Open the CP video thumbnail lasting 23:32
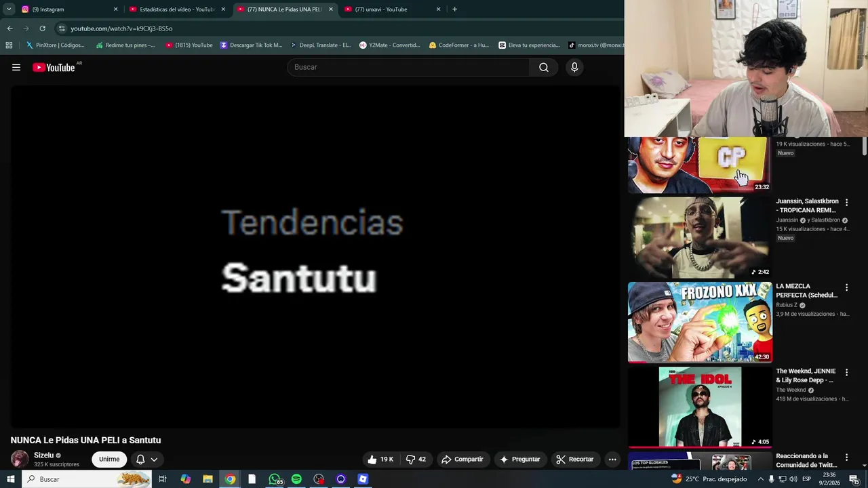 [x=700, y=165]
